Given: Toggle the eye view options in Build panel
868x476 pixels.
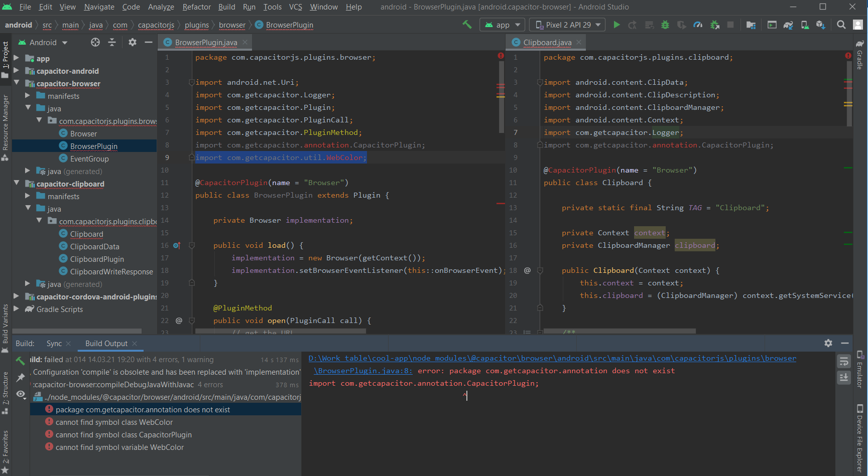Looking at the screenshot, I should coord(21,394).
